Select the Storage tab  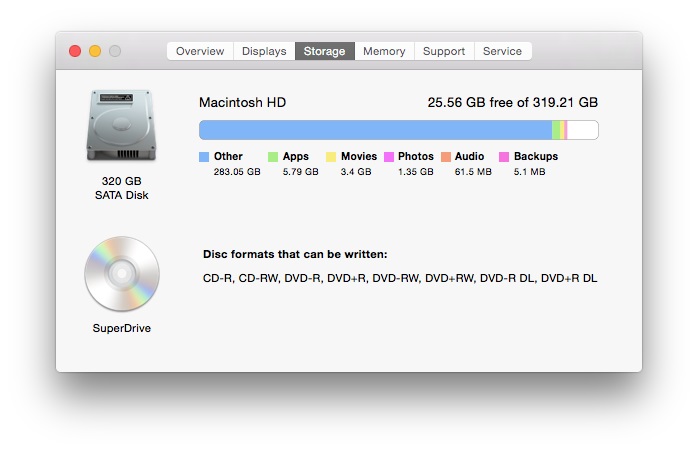tap(325, 51)
